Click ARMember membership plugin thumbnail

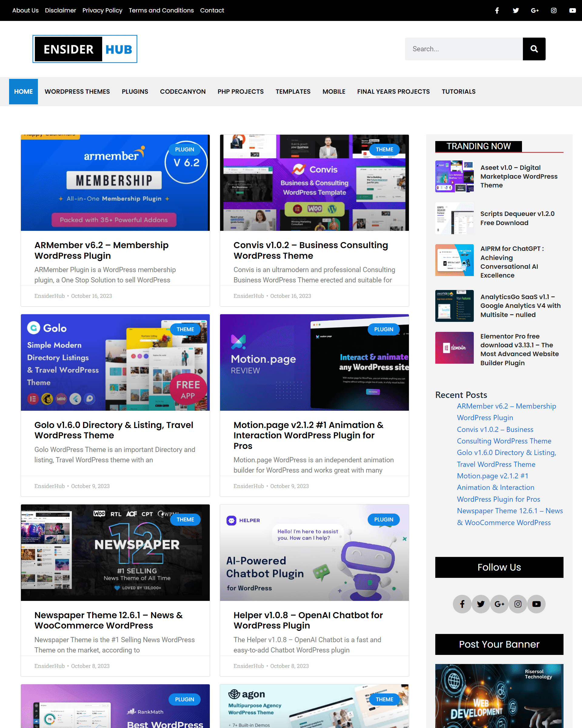115,183
